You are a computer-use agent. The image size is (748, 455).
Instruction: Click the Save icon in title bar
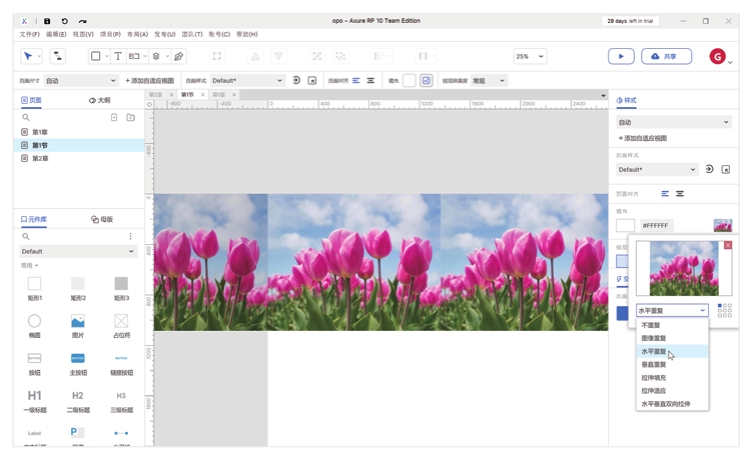(47, 20)
